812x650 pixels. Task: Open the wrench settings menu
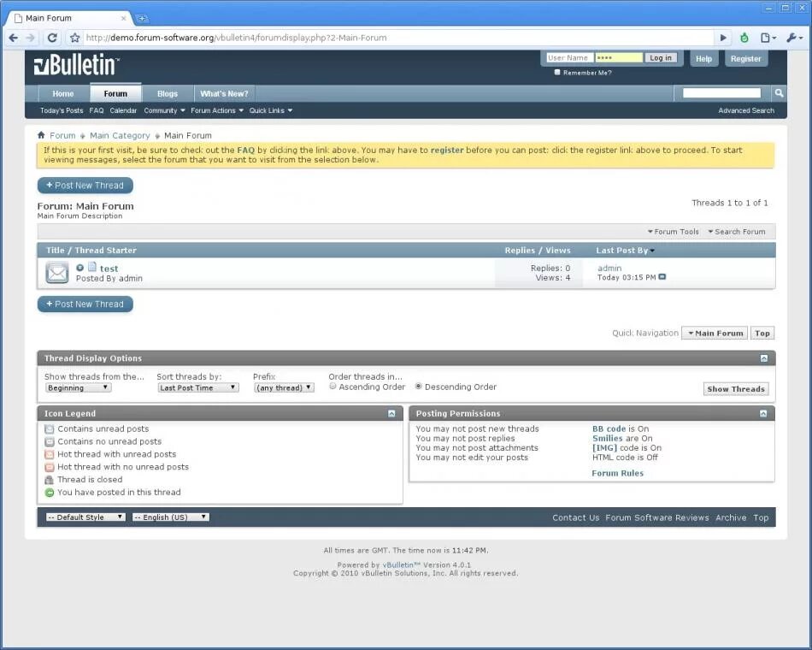point(794,38)
